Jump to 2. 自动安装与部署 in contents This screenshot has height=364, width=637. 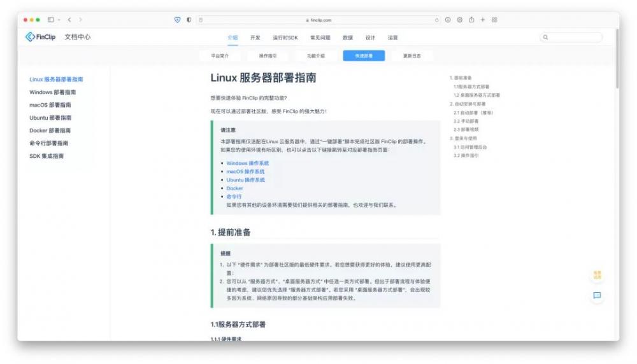[468, 104]
